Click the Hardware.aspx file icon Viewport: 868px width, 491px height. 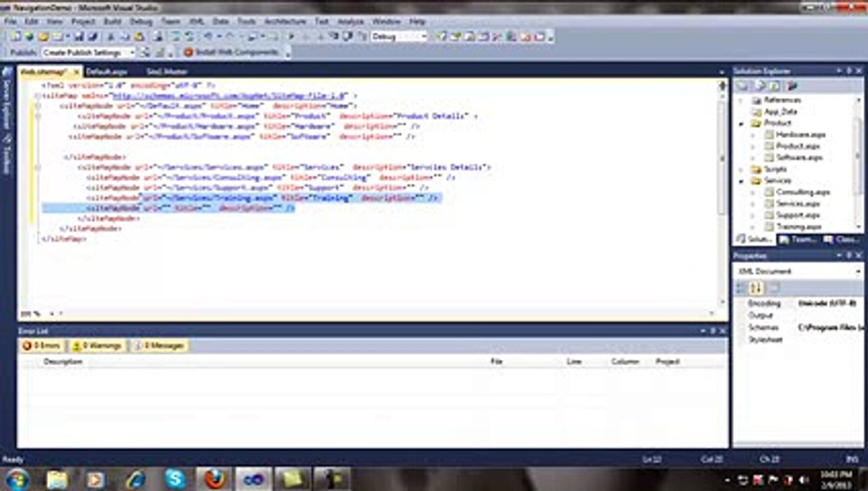(769, 135)
